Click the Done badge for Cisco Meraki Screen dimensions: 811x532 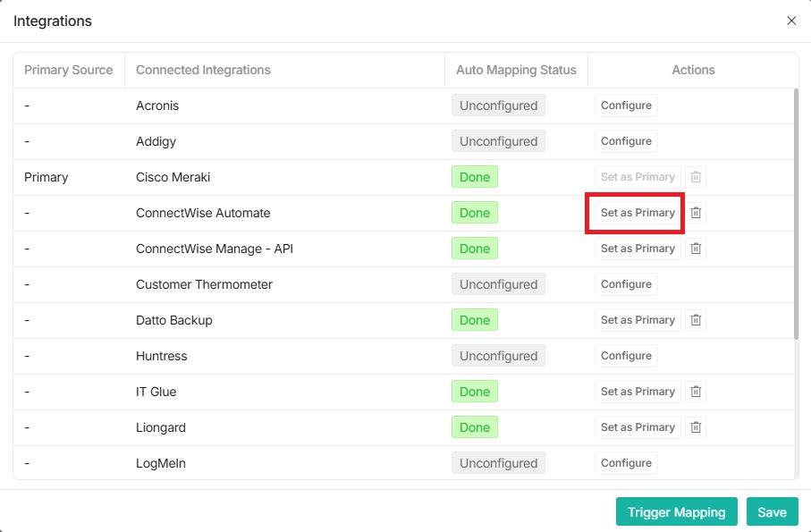(x=474, y=177)
